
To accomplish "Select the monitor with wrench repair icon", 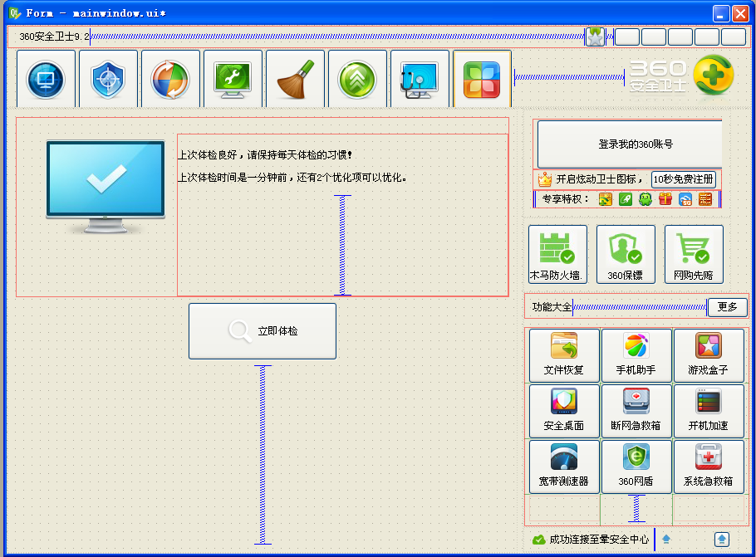I will click(x=233, y=79).
